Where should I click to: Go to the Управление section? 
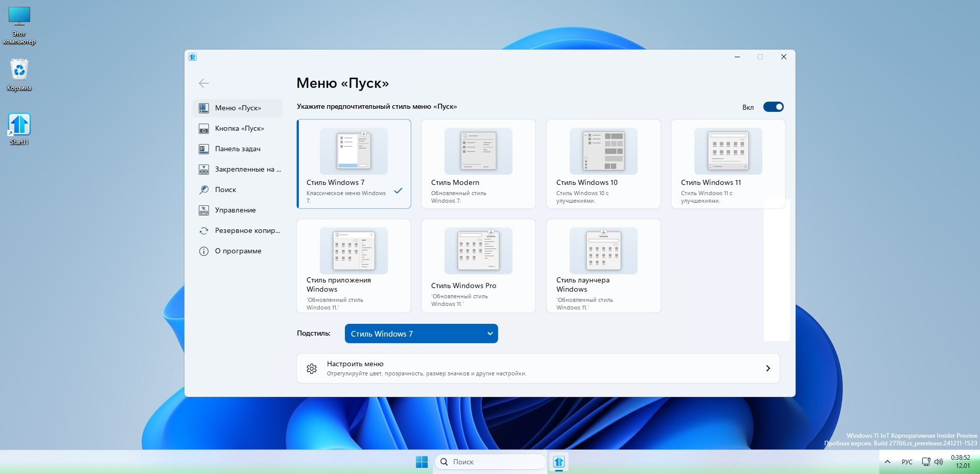[x=238, y=210]
